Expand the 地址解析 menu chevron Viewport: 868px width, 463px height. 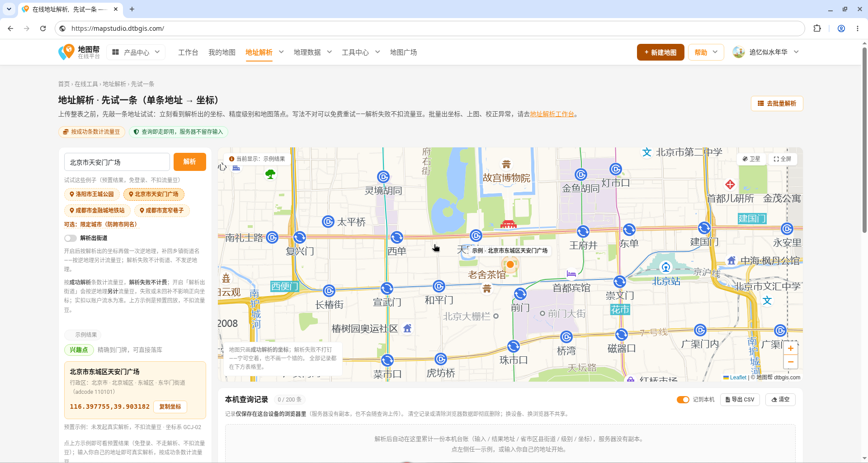coord(281,52)
